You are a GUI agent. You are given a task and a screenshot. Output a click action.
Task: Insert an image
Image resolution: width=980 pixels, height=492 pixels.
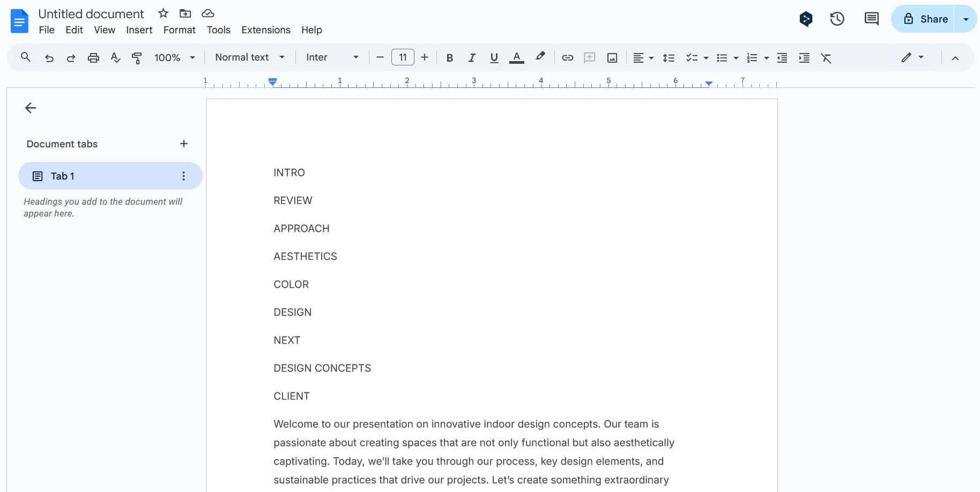coord(612,57)
